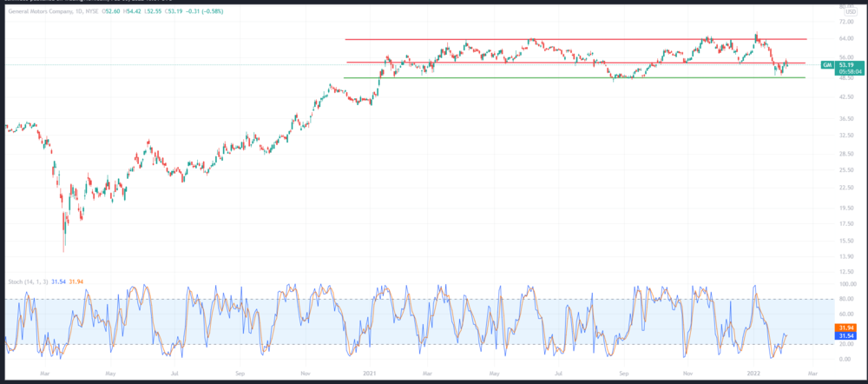Click the GM symbol tag on price axis
The width and height of the screenshot is (868, 384).
point(827,65)
